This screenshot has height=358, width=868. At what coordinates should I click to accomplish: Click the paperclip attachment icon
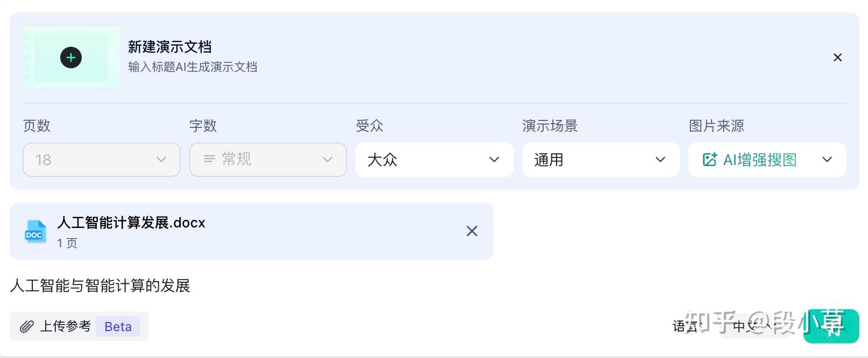tap(26, 326)
